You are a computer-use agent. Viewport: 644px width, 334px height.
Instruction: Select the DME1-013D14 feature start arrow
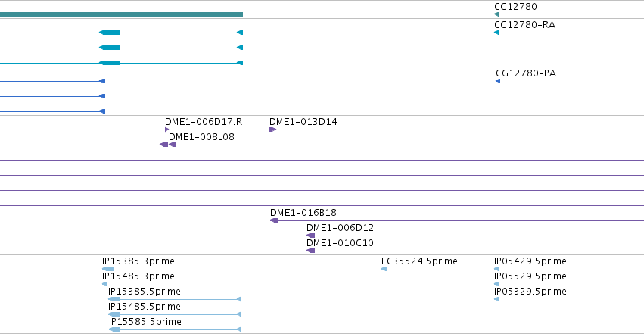pyautogui.click(x=272, y=130)
